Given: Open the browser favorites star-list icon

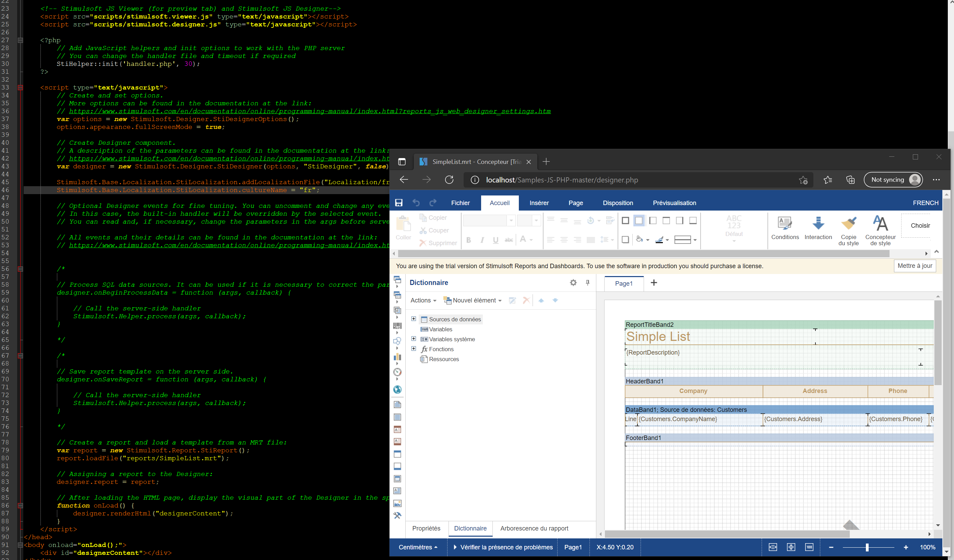Looking at the screenshot, I should [828, 180].
